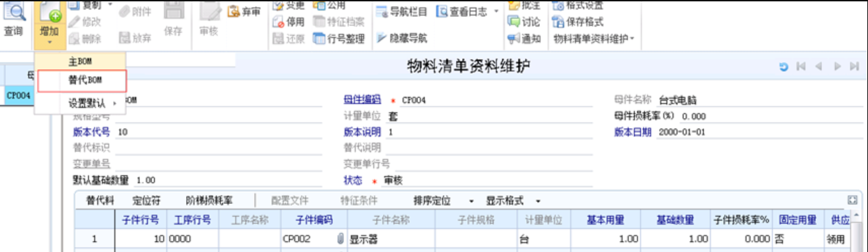Image resolution: width=868 pixels, height=252 pixels.
Task: Click the 放弃 discard button
Action: (135, 39)
